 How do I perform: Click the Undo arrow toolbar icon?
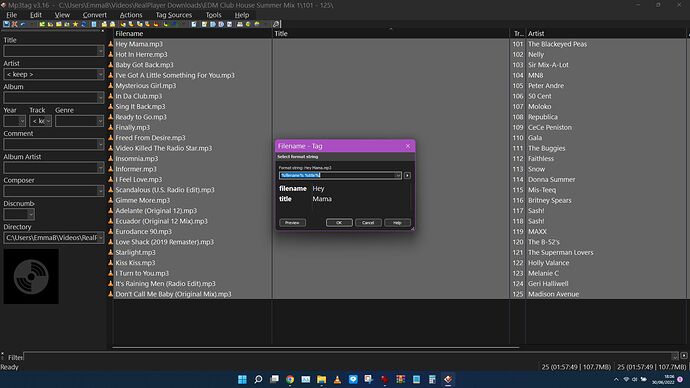[x=23, y=24]
